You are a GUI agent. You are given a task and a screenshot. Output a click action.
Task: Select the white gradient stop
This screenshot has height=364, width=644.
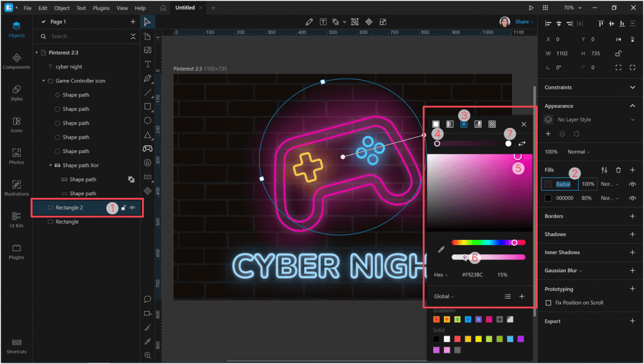[508, 144]
